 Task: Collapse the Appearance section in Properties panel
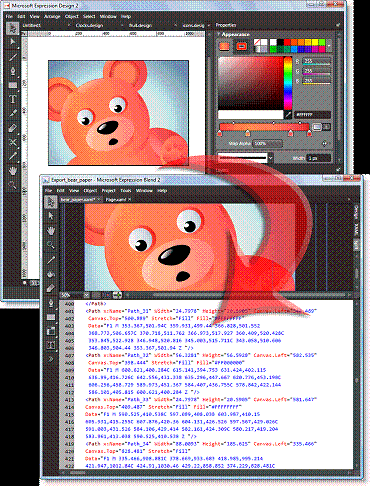point(219,34)
